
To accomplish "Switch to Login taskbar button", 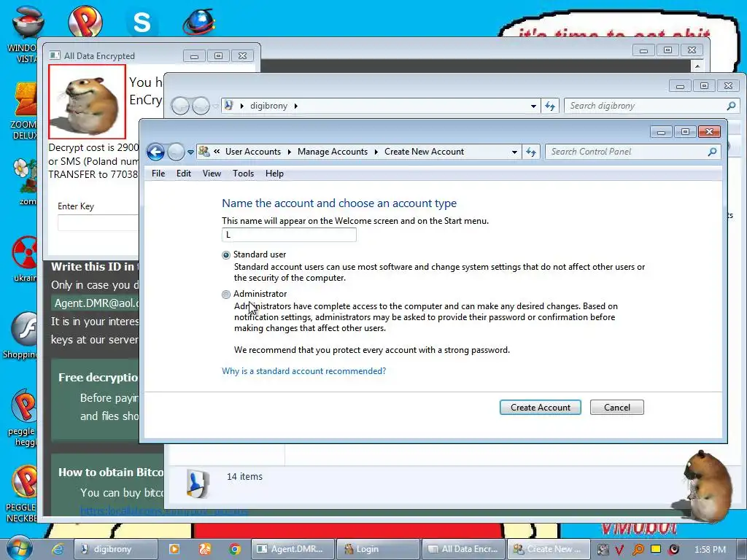I will [378, 549].
